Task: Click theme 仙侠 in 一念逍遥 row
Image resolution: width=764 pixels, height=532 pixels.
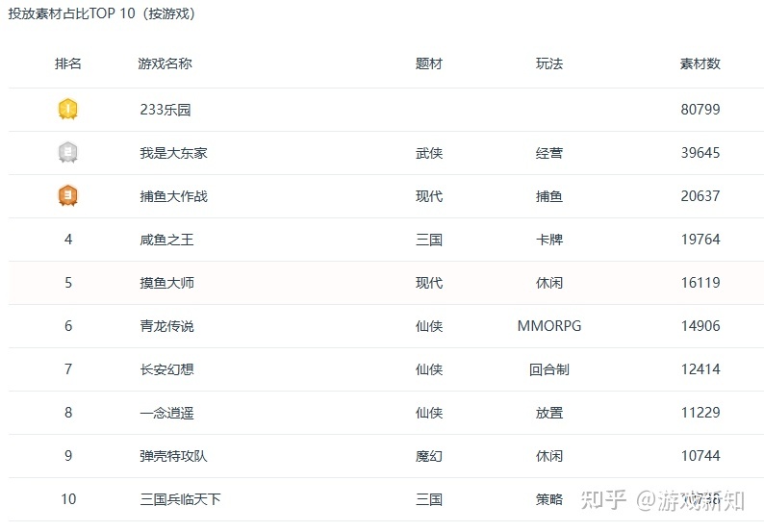Action: tap(429, 413)
